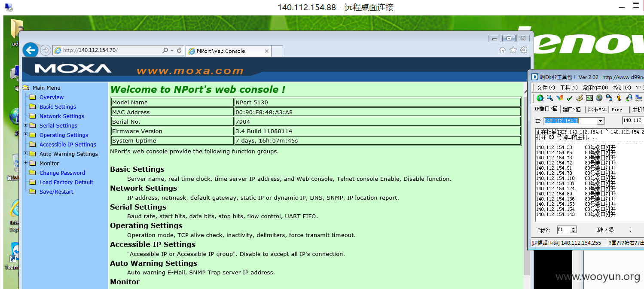Click the green checkmark icon in D toolkit toolbar

pos(569,98)
